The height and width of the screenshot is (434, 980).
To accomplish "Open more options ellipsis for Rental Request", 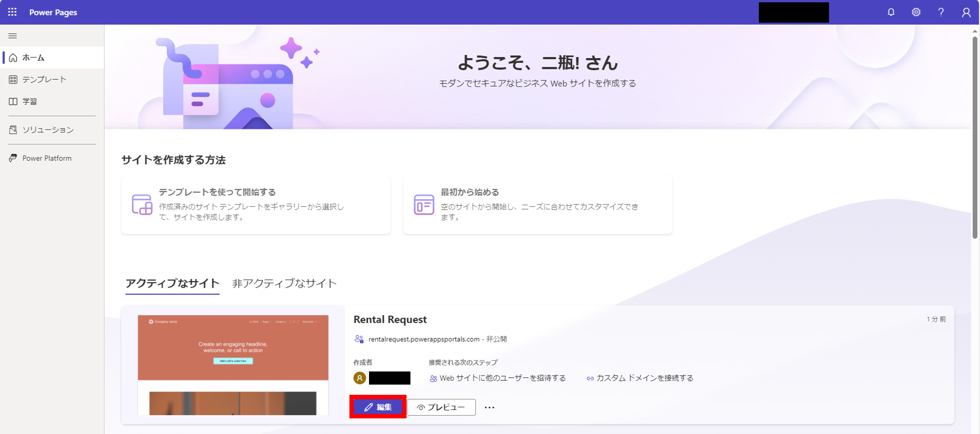I will pyautogui.click(x=489, y=408).
